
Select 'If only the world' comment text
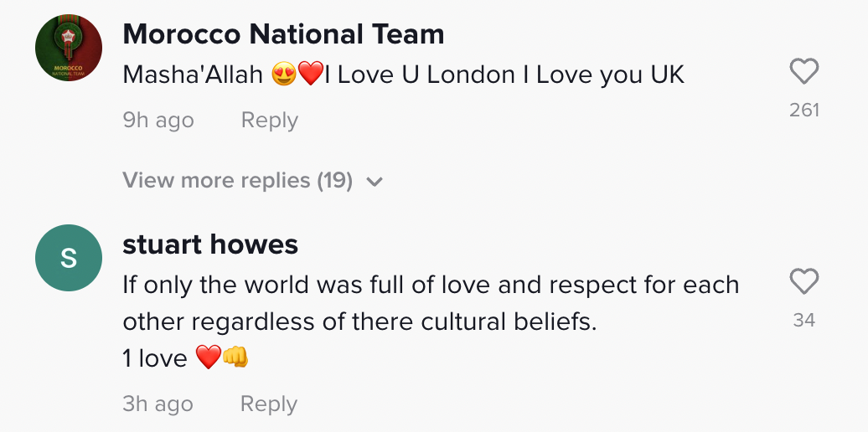[x=431, y=285]
